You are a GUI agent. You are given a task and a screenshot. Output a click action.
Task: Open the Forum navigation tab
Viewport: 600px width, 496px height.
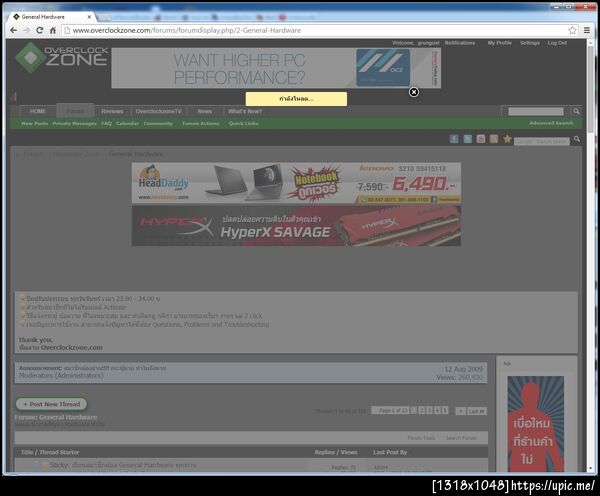pos(75,111)
